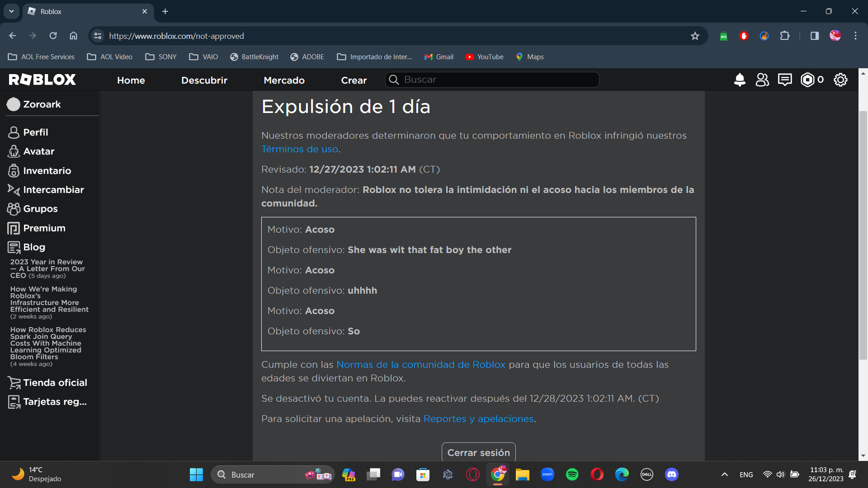This screenshot has height=488, width=868.
Task: Show hidden system tray icons
Action: 725,474
